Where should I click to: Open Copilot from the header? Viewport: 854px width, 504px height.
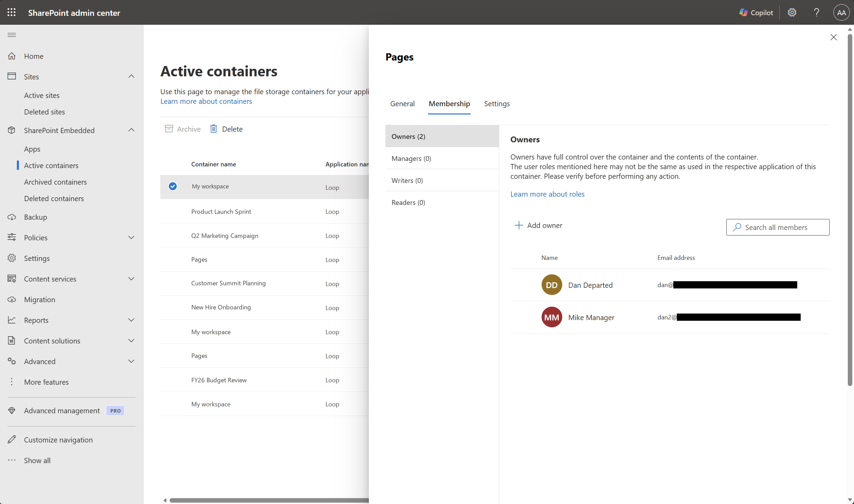coord(756,12)
